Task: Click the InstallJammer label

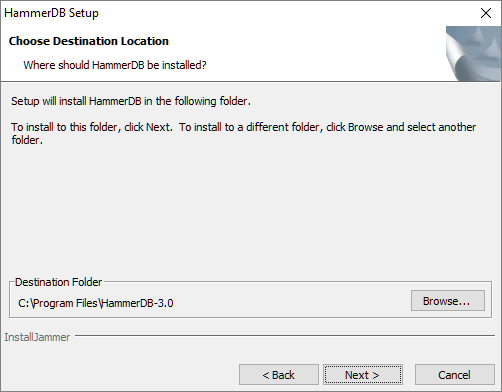Action: coord(37,337)
